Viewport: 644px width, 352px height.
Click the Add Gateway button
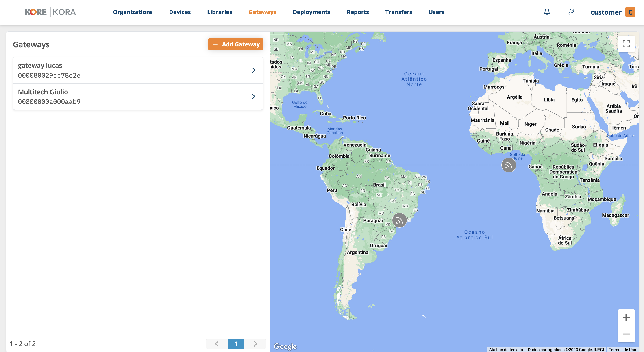[235, 44]
